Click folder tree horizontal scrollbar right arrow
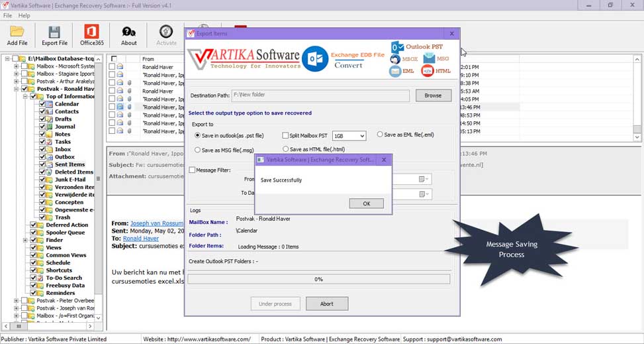644x344 pixels. pyautogui.click(x=90, y=326)
